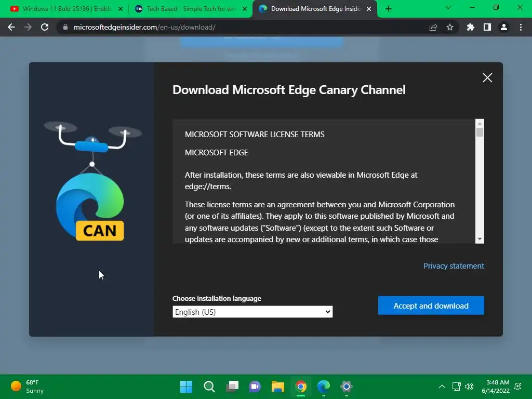Toggle the browser side panel
This screenshot has height=399, width=532.
coord(487,27)
